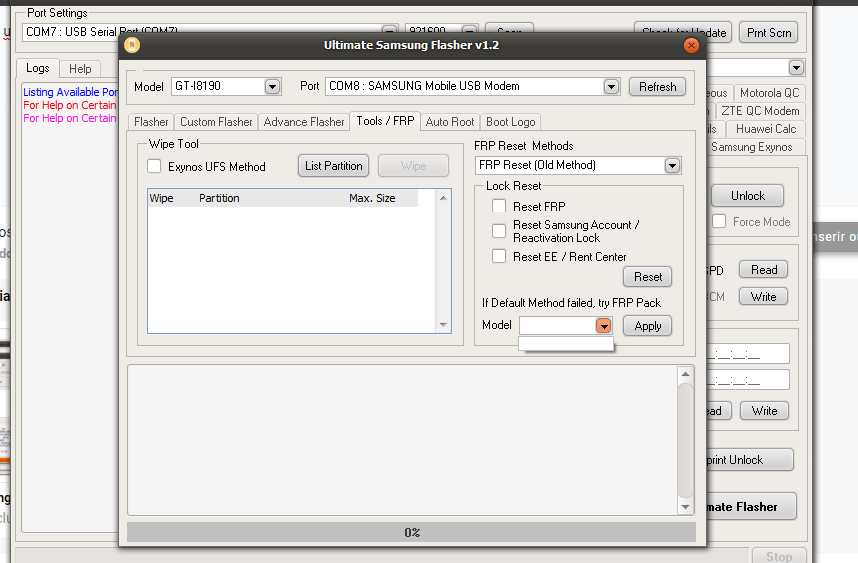The image size is (858, 563).
Task: Click the orange icon in the Ultimate Samsung Flasher title bar
Action: point(132,45)
